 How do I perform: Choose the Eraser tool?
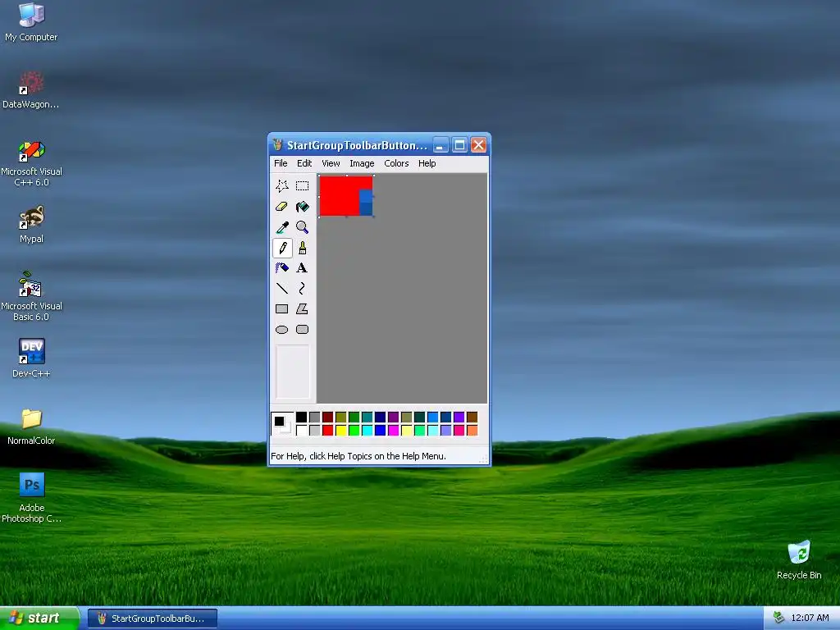pos(282,207)
